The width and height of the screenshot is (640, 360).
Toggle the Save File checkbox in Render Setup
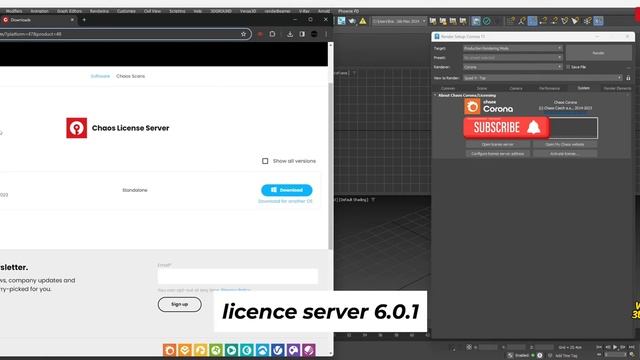[x=568, y=67]
